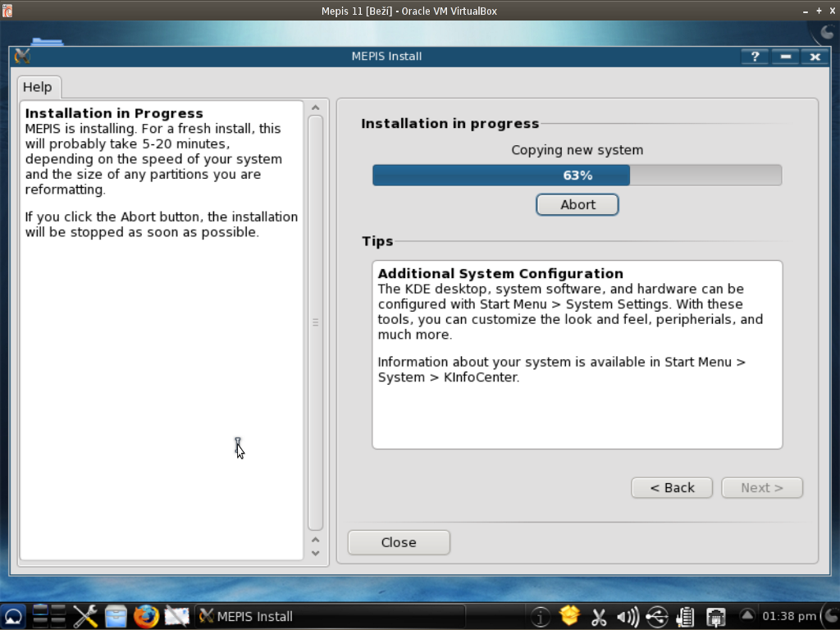
Task: Open the file manager from the taskbar
Action: point(116,617)
